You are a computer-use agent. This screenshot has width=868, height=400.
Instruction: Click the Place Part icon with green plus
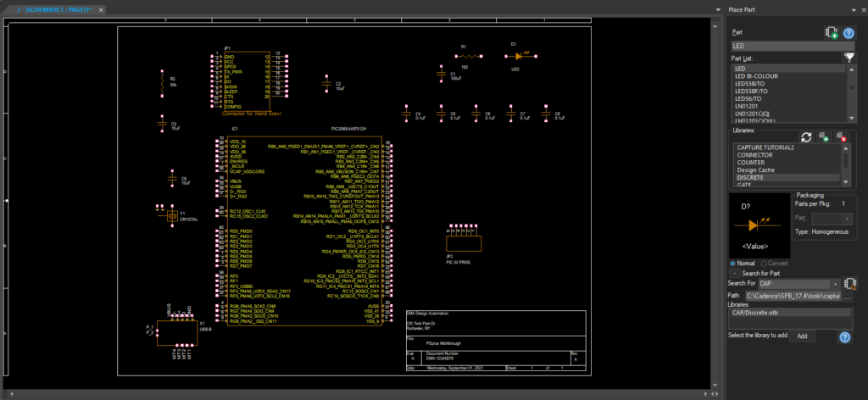(831, 33)
